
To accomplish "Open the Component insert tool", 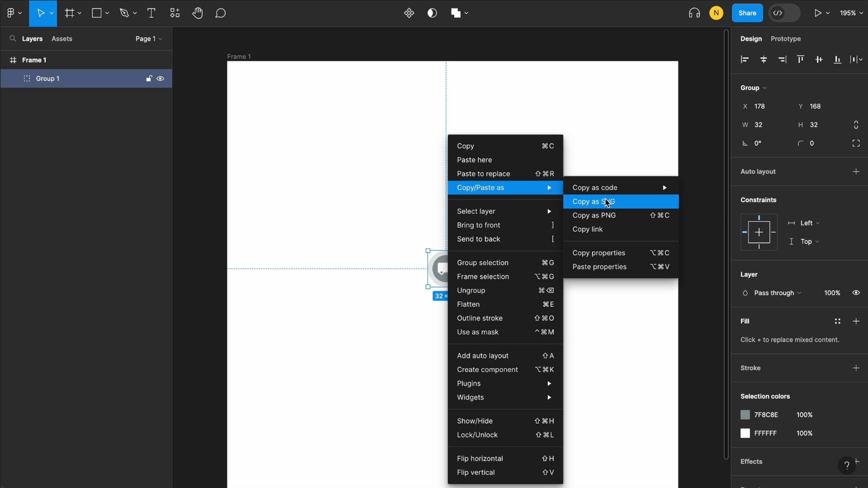I will [x=174, y=13].
